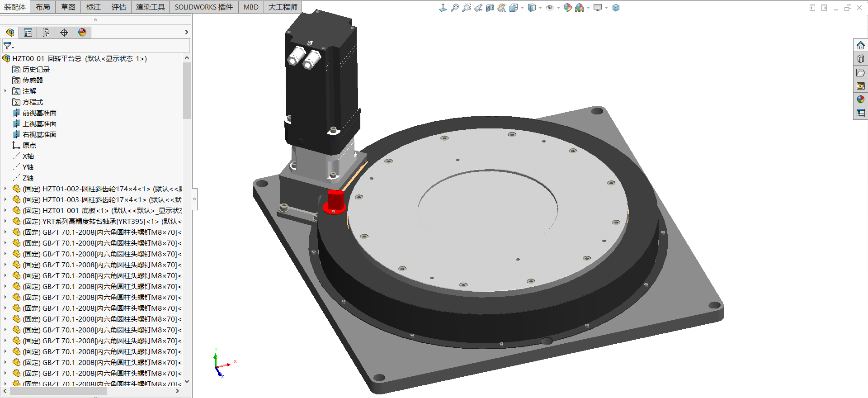Open the Custom Properties task pane
868x398 pixels.
coord(861,113)
